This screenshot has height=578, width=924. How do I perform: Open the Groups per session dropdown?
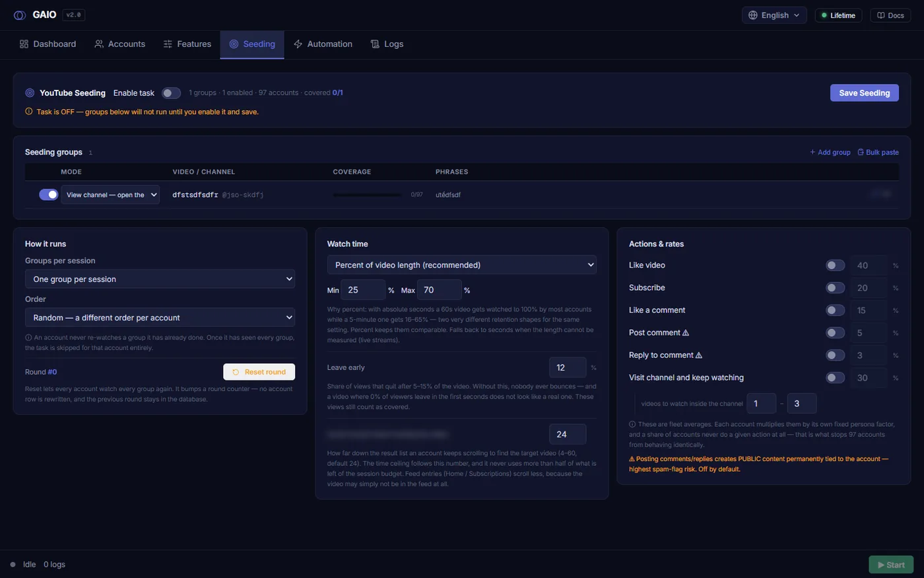coord(160,279)
